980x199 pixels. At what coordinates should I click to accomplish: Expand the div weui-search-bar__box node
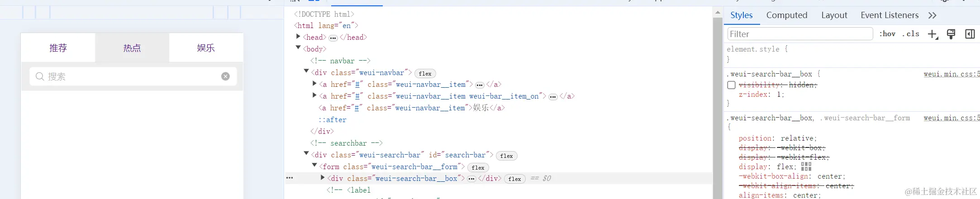point(323,178)
